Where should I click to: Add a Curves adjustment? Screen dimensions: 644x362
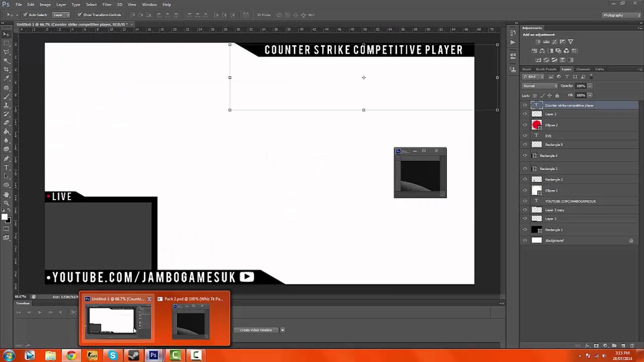click(554, 42)
